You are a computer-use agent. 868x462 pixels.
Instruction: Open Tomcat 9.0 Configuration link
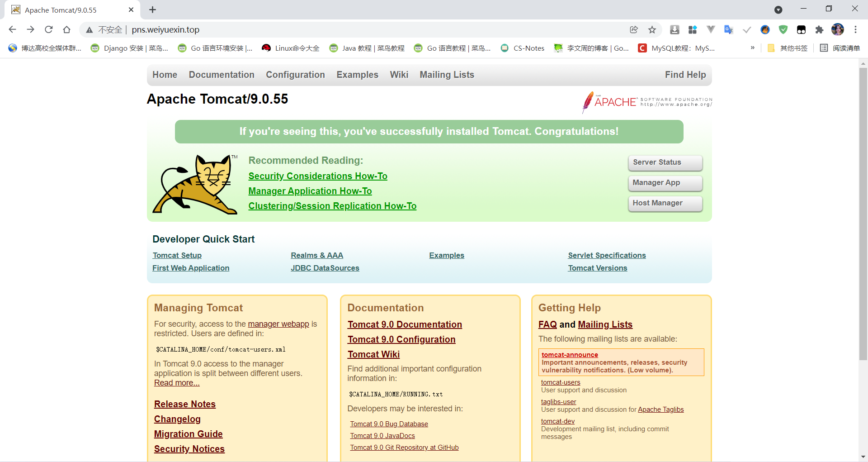point(401,339)
